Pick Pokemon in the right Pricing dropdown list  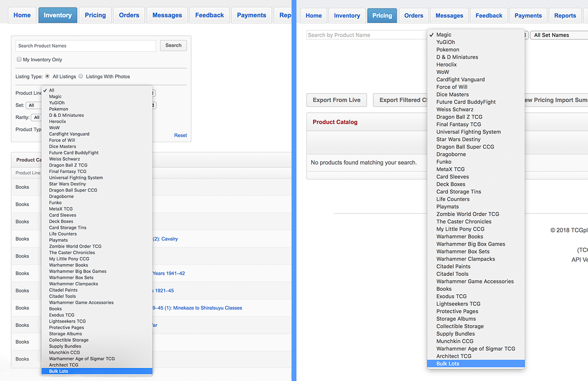tap(476, 50)
